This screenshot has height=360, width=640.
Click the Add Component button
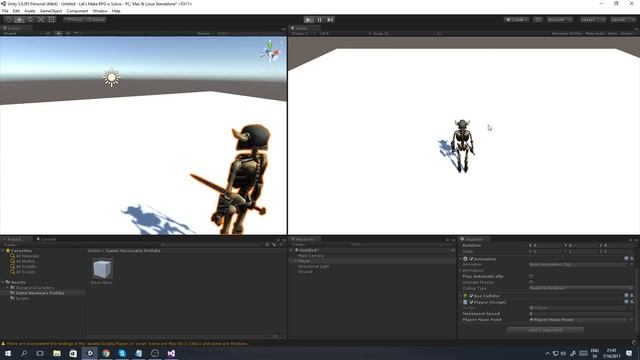click(x=545, y=330)
